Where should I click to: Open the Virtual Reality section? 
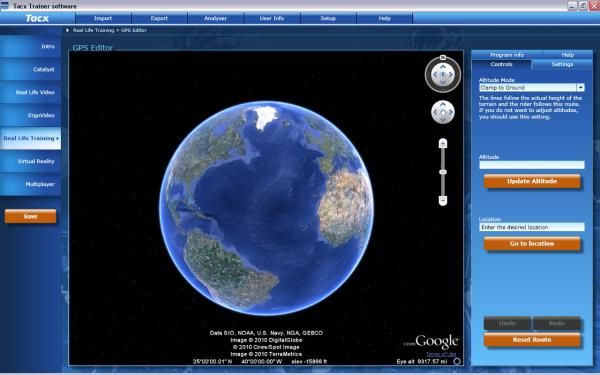coord(31,161)
